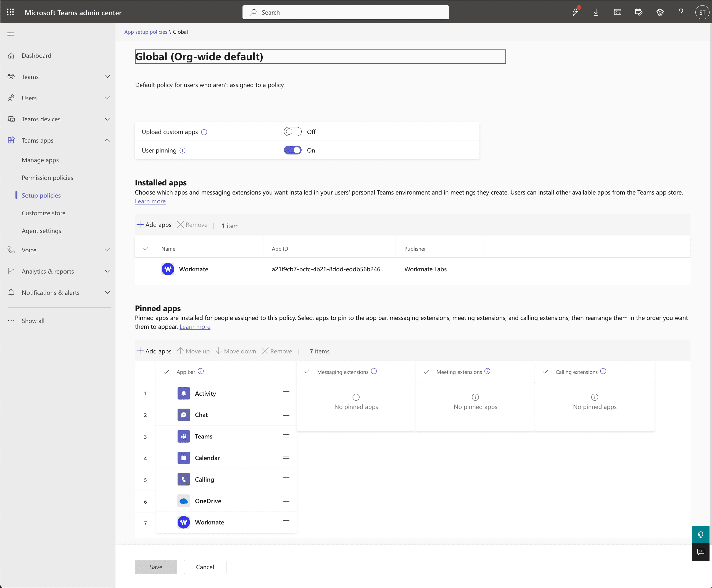This screenshot has width=712, height=588.
Task: Expand the Users navigation section
Action: tap(107, 98)
